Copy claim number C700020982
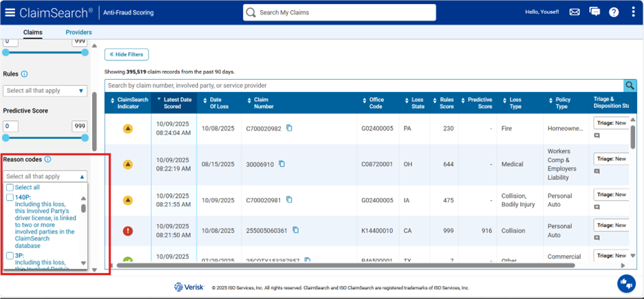 click(x=289, y=128)
